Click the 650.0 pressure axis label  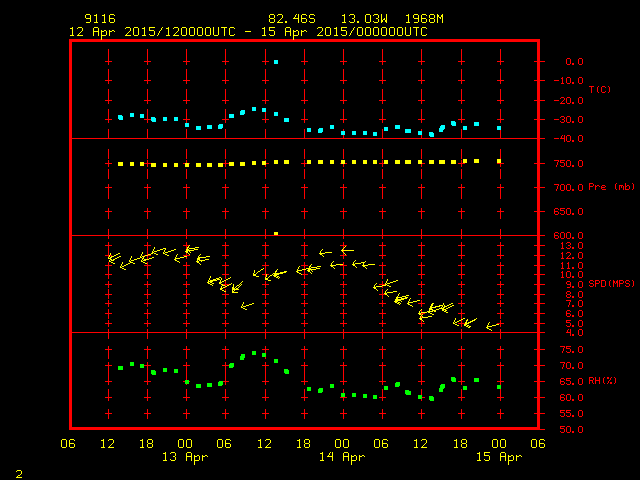(x=569, y=212)
